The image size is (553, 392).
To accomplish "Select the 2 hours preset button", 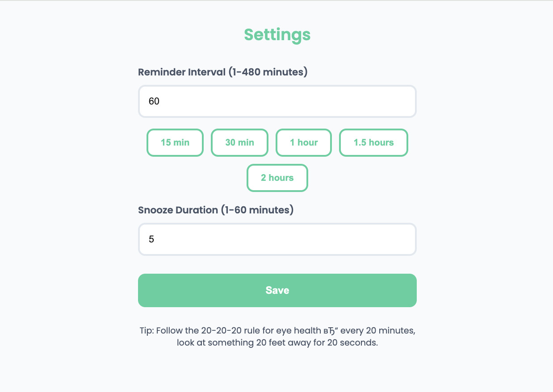I will point(277,178).
